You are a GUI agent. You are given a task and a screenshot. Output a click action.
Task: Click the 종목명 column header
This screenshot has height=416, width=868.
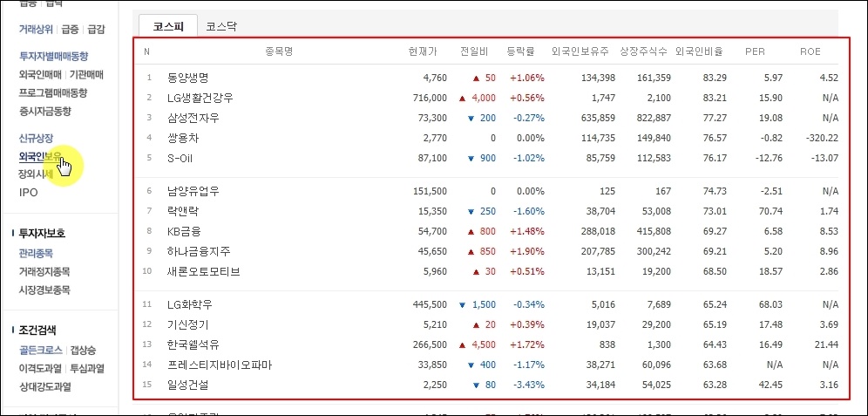[x=279, y=52]
